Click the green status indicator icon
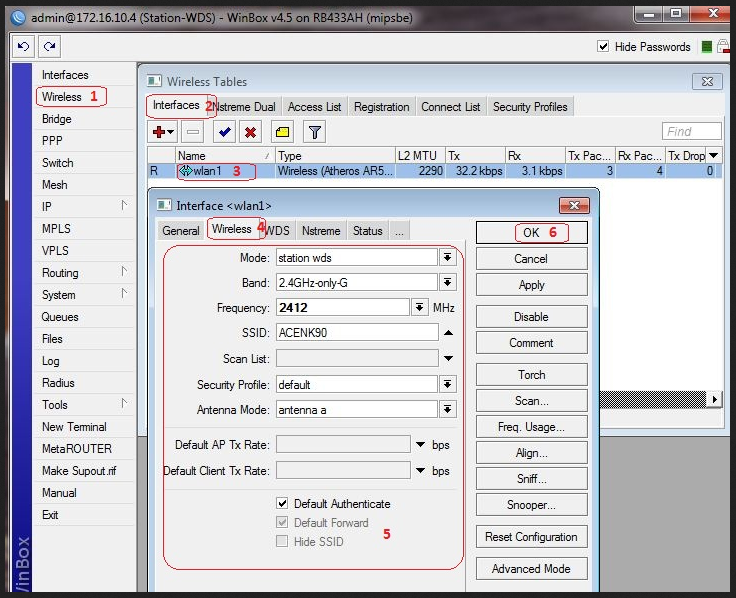The width and height of the screenshot is (736, 598). [706, 47]
